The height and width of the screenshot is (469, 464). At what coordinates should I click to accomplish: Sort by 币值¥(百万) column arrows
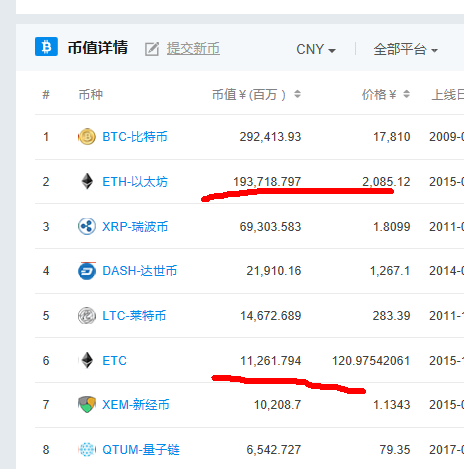tap(297, 94)
